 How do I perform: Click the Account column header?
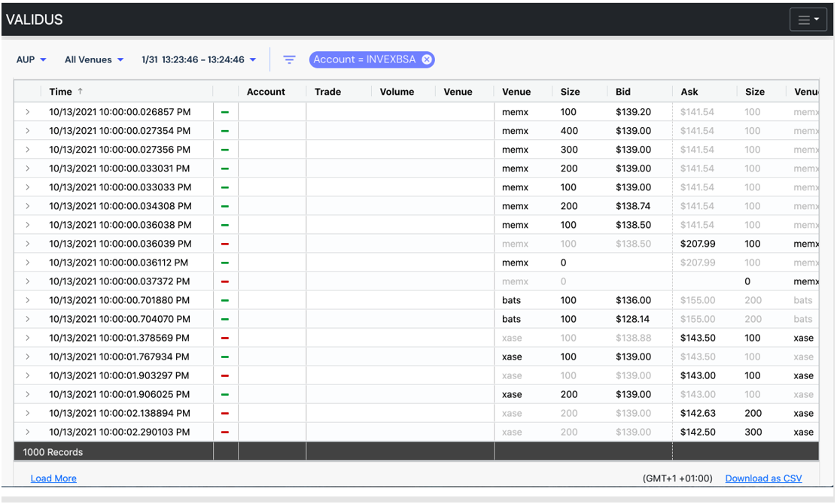coord(266,92)
